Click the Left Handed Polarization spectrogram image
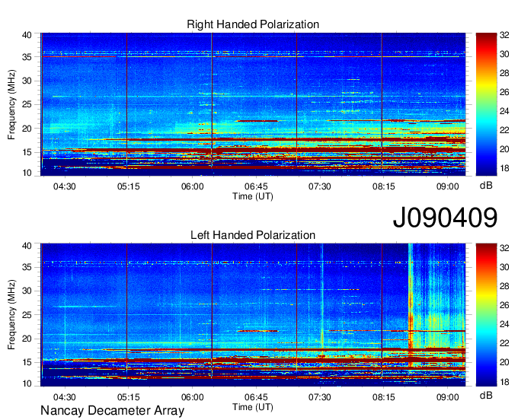 253,315
